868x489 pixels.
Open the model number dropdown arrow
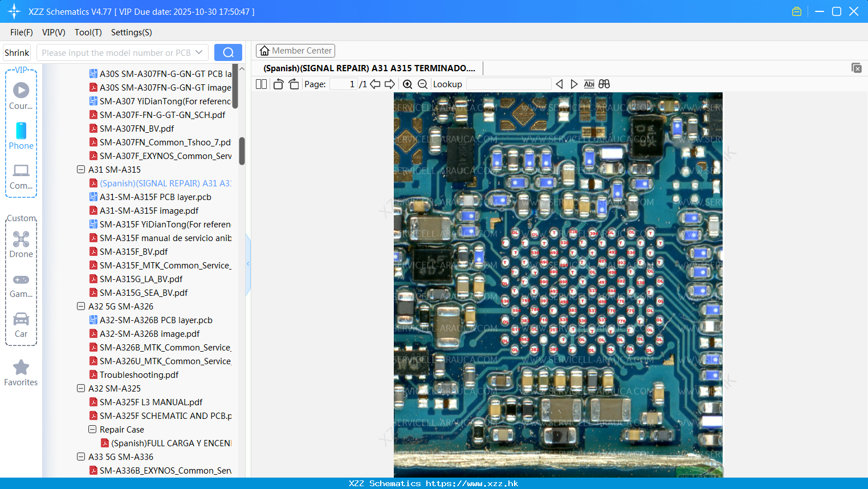pos(199,52)
